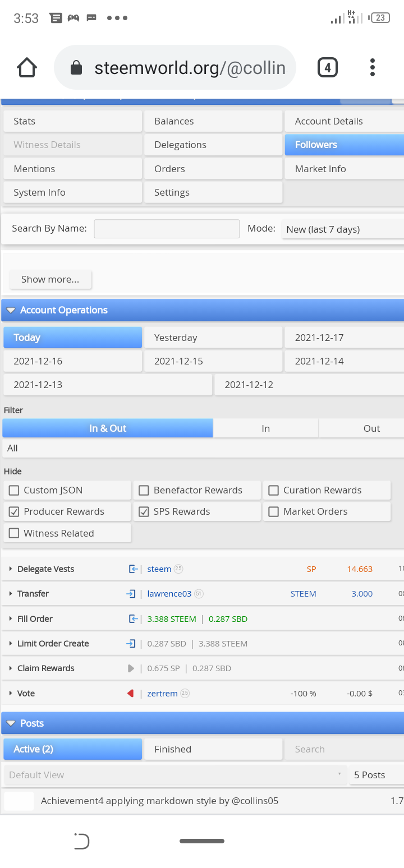Toggle the Market Orders checkbox
Screen dimensions: 404x868
coord(274,512)
